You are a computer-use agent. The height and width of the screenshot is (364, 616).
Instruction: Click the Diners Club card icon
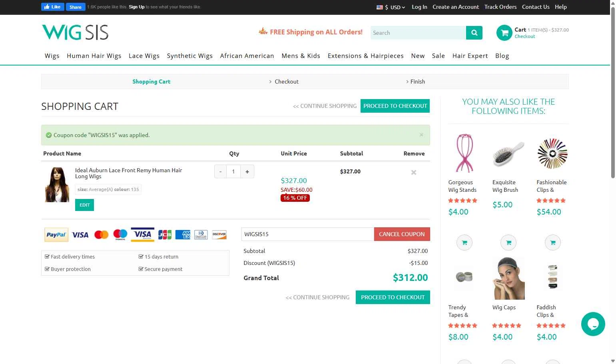pos(201,235)
